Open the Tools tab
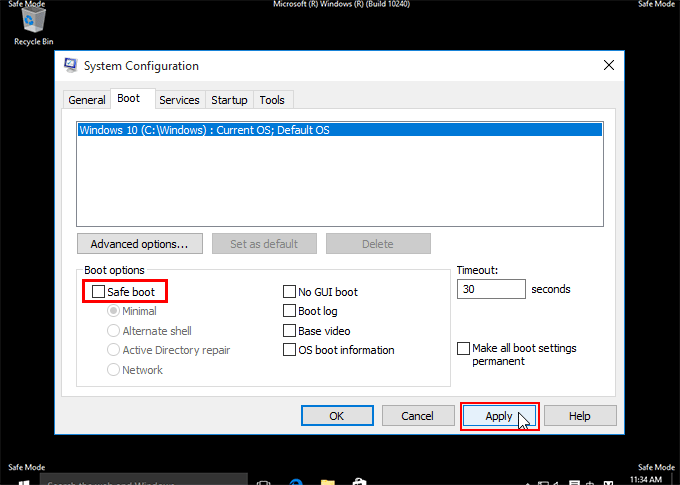Viewport: 680px width, 485px height. click(272, 100)
